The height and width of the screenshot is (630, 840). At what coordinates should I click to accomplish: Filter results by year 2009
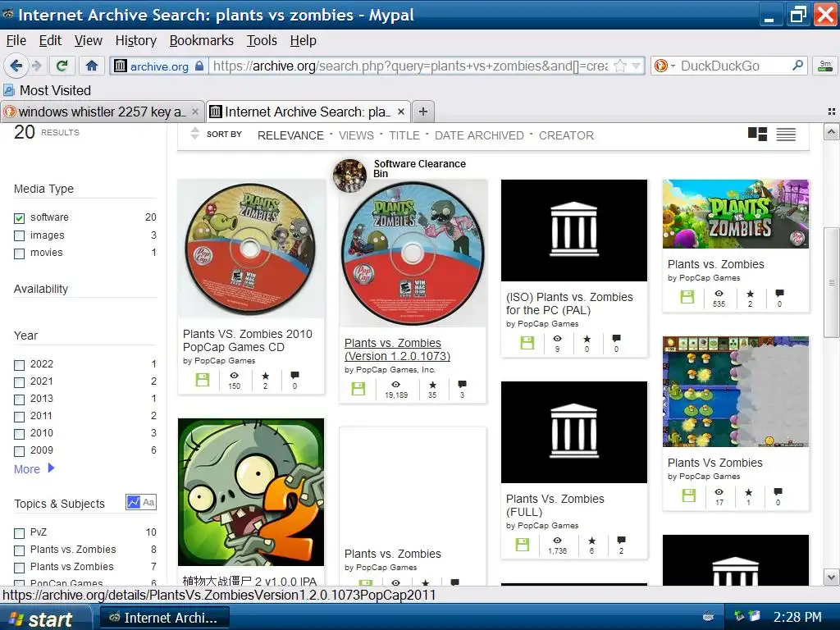[20, 450]
